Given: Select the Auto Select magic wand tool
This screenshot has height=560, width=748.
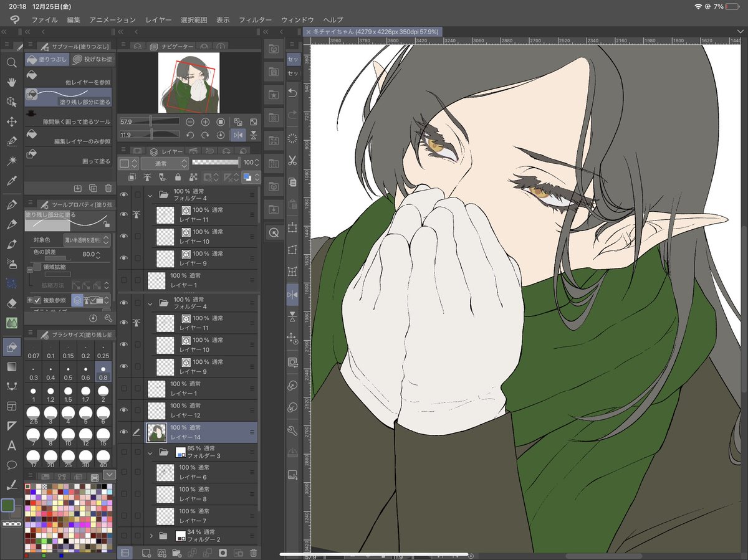Looking at the screenshot, I should tap(11, 161).
